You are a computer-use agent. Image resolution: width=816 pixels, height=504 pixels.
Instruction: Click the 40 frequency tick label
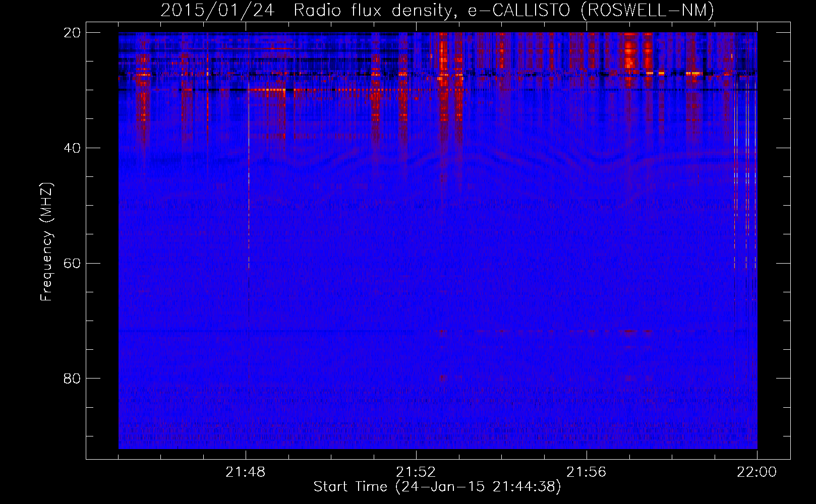pyautogui.click(x=72, y=148)
